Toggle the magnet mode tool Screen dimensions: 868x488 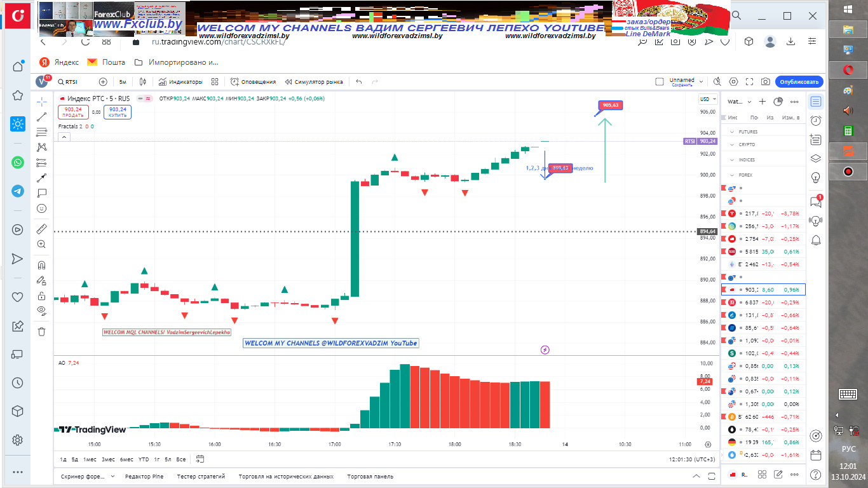(x=41, y=264)
